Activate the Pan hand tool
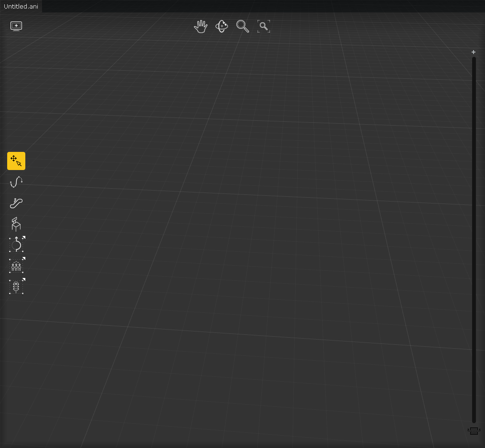 (200, 26)
